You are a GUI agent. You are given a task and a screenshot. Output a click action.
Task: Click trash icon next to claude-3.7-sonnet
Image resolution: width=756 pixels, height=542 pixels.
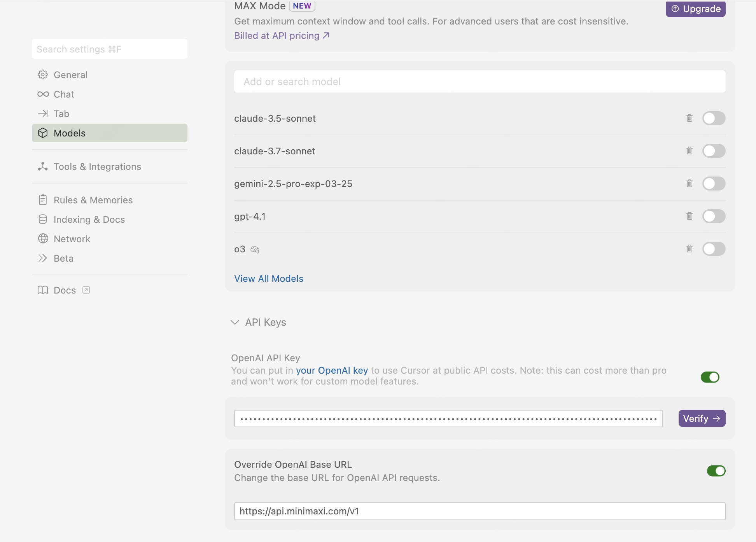(x=689, y=150)
